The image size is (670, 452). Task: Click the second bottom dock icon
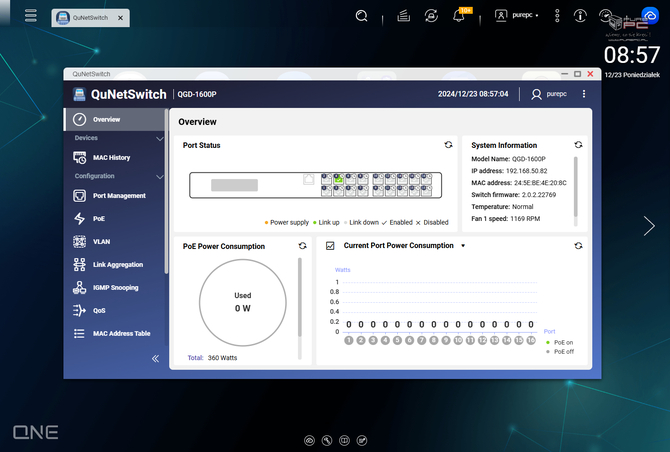click(x=327, y=440)
